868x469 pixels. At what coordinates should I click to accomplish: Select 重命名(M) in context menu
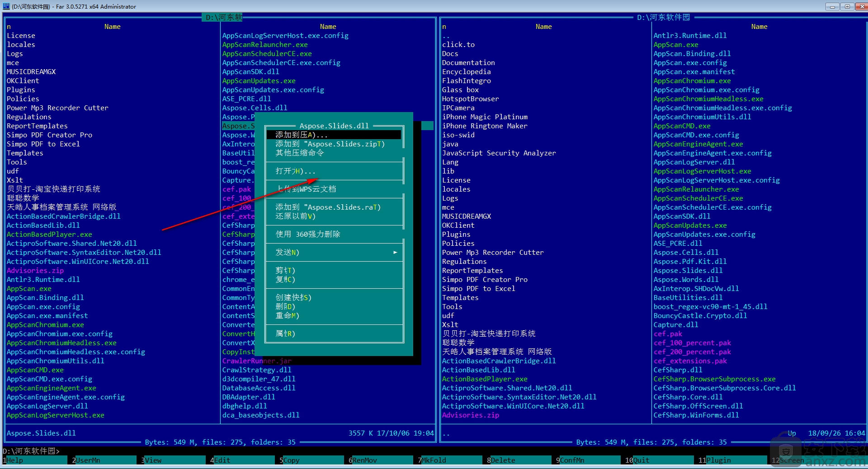[x=334, y=315]
